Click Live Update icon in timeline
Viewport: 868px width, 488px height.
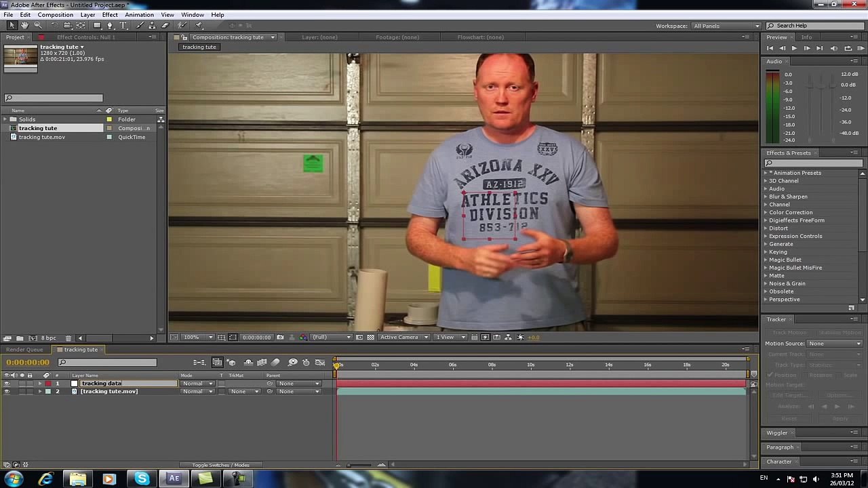click(x=217, y=363)
